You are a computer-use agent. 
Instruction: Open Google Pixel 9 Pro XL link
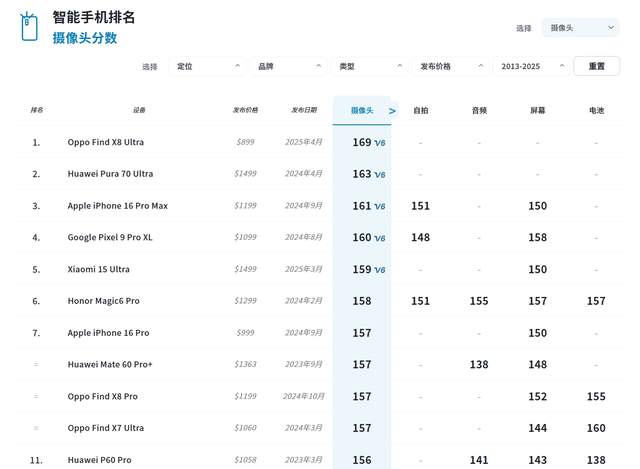(x=110, y=237)
